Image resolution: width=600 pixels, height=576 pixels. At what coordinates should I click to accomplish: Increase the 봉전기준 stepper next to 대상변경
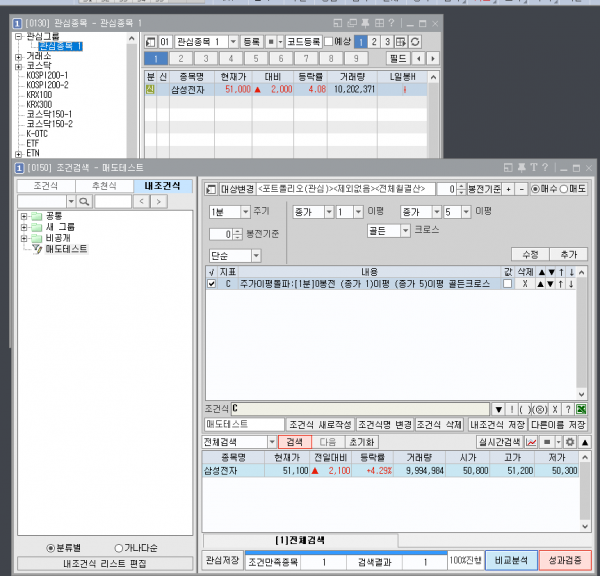[461, 186]
